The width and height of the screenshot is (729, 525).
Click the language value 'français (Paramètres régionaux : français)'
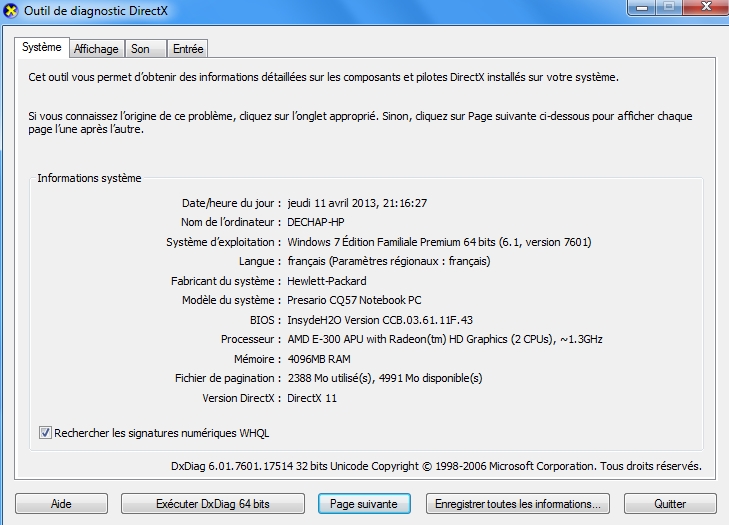(x=389, y=261)
